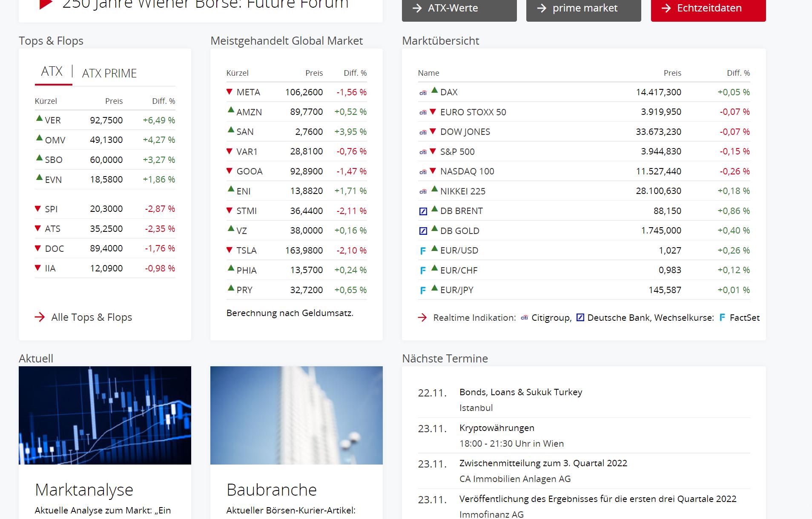Viewport: 812px width, 519px height.
Task: Click the DOC ticker symbol
Action: [55, 248]
